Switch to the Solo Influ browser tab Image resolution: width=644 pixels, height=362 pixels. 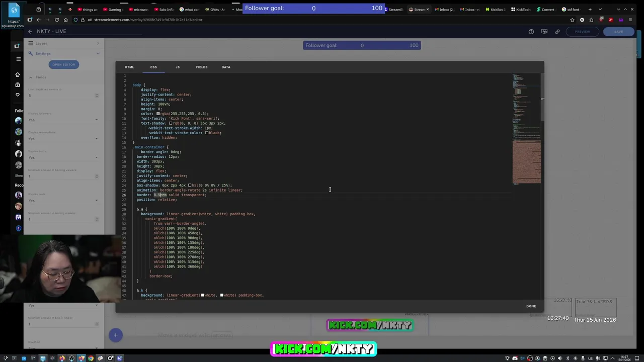click(164, 9)
